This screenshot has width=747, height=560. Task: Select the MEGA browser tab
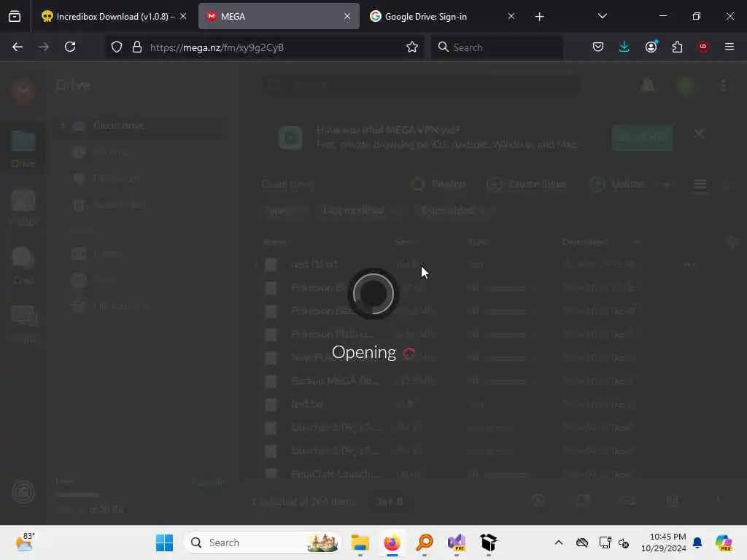pos(279,17)
